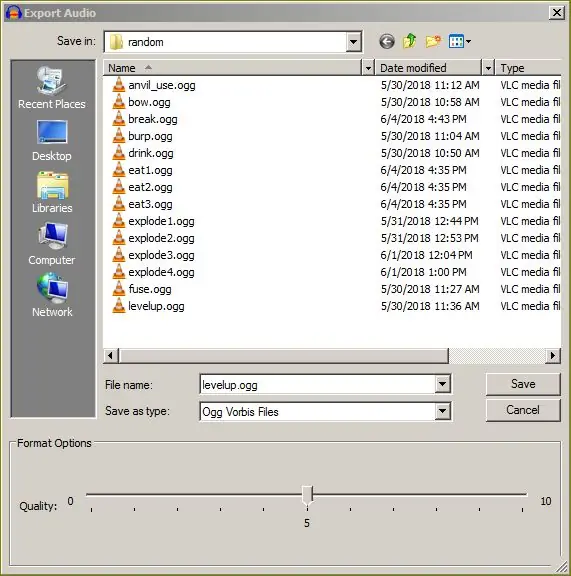571x576 pixels.
Task: Create a new folder
Action: 433,41
